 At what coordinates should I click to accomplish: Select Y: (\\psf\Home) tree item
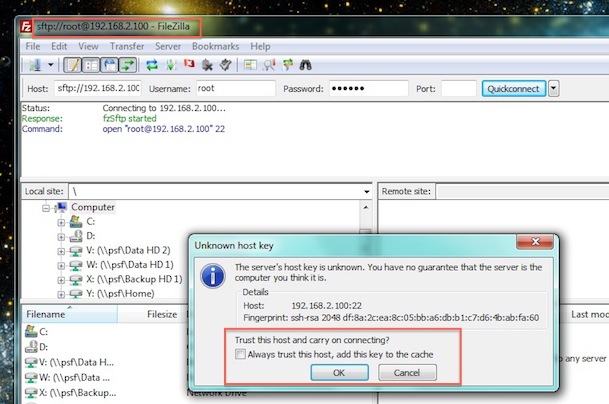(x=120, y=293)
